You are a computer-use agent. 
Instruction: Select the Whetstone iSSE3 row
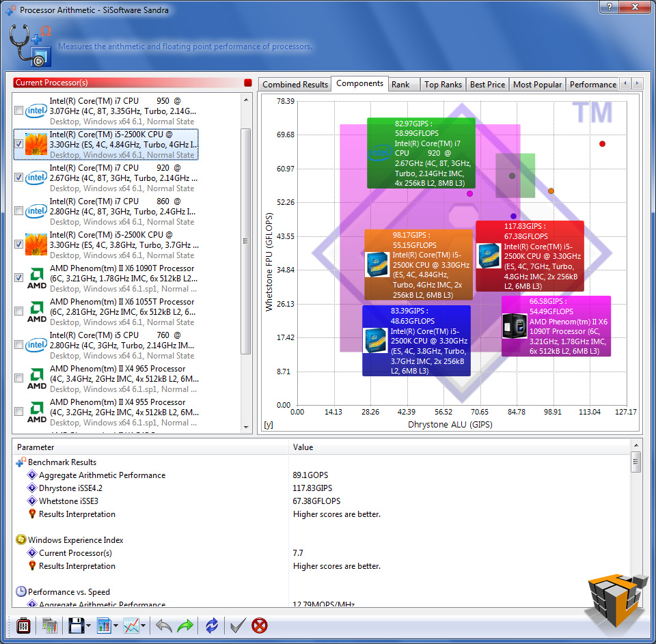click(x=321, y=501)
